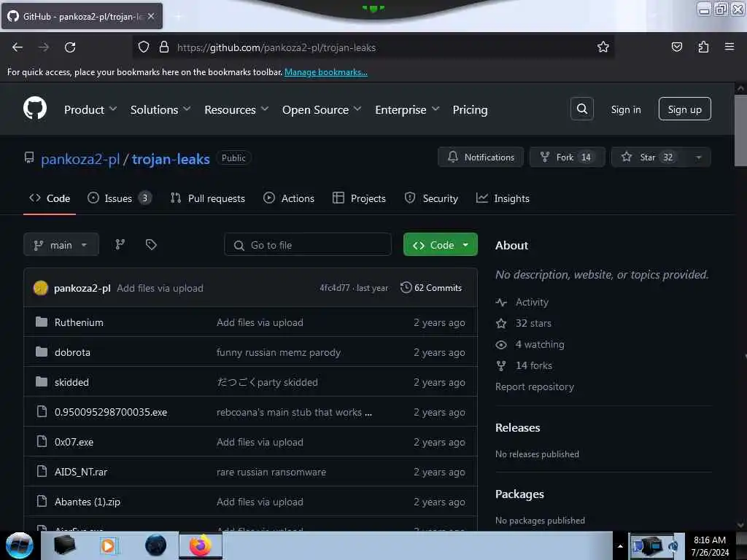Fork the repository with Fork button

point(567,157)
